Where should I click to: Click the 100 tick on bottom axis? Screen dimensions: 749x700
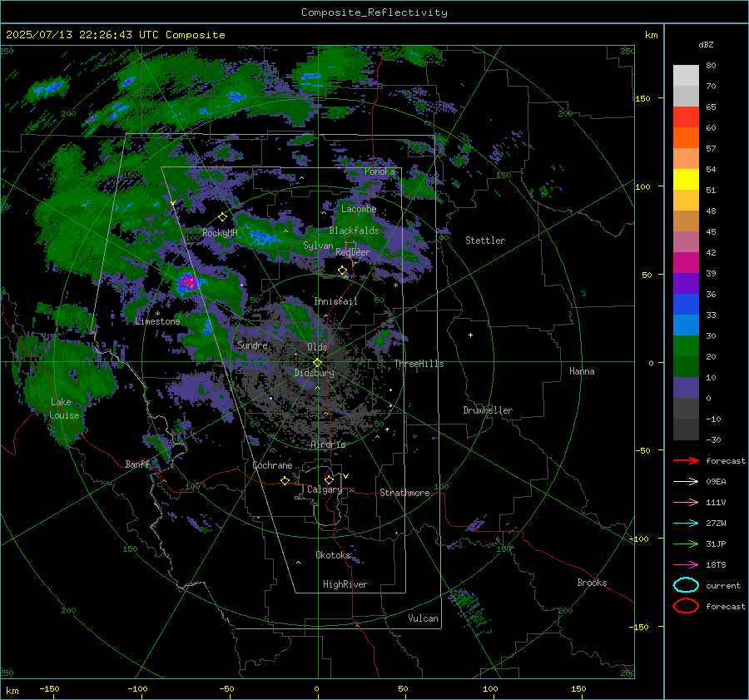pos(490,688)
